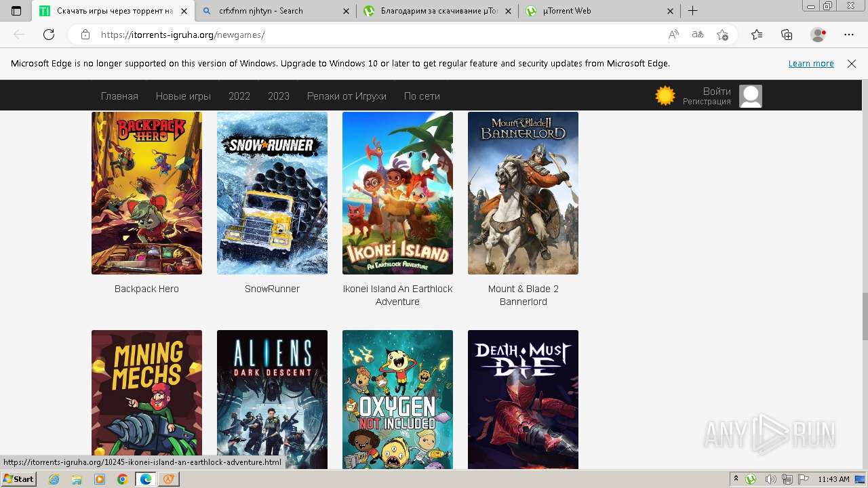Open the volume control tray icon
Screen dimensions: 868x488
pyautogui.click(x=771, y=479)
